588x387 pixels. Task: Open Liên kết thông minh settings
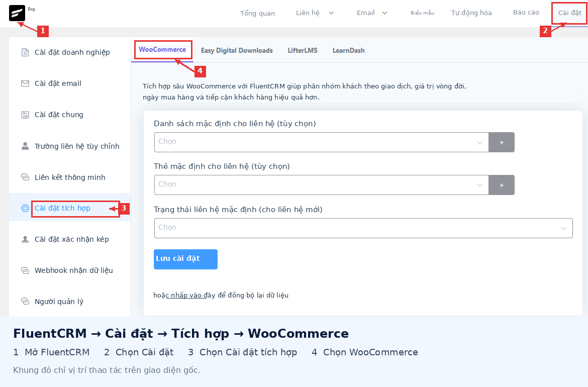pyautogui.click(x=70, y=177)
